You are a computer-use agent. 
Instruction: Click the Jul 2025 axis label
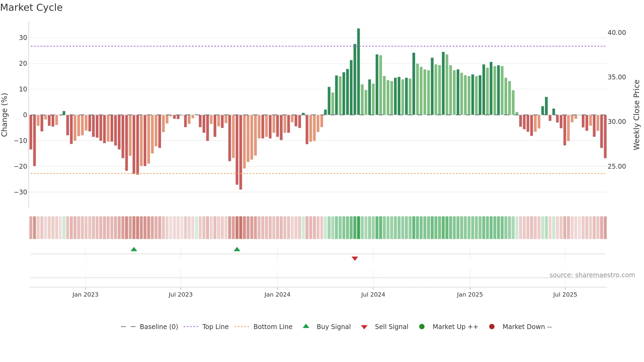click(x=565, y=294)
